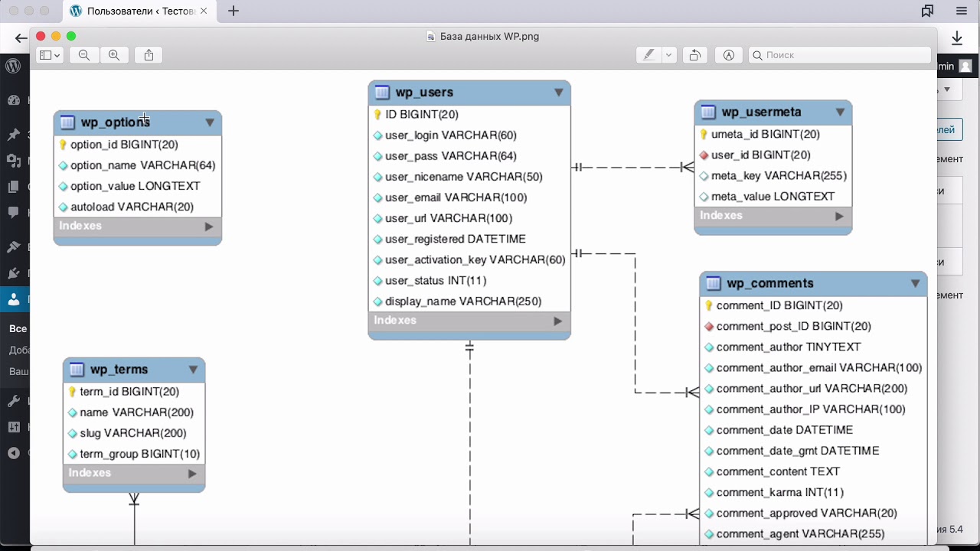This screenshot has height=551, width=980.
Task: Select the meta_key VARCHAR(255) row
Action: [x=773, y=176]
